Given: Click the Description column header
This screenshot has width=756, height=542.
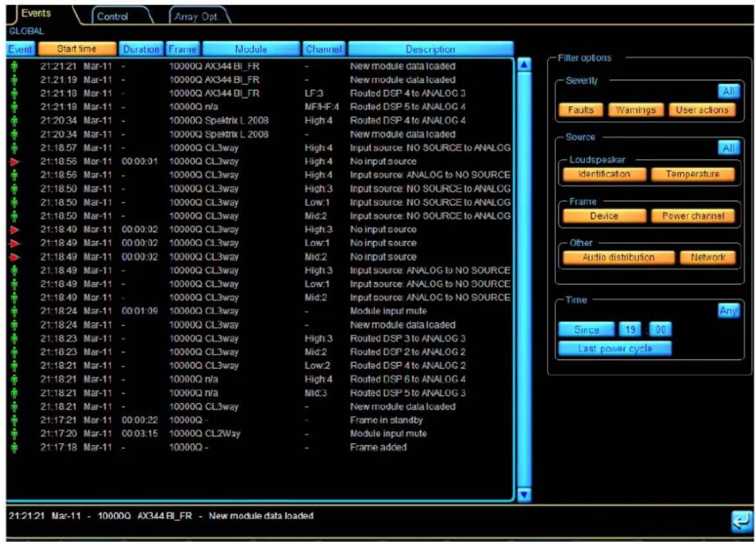Looking at the screenshot, I should click(430, 49).
